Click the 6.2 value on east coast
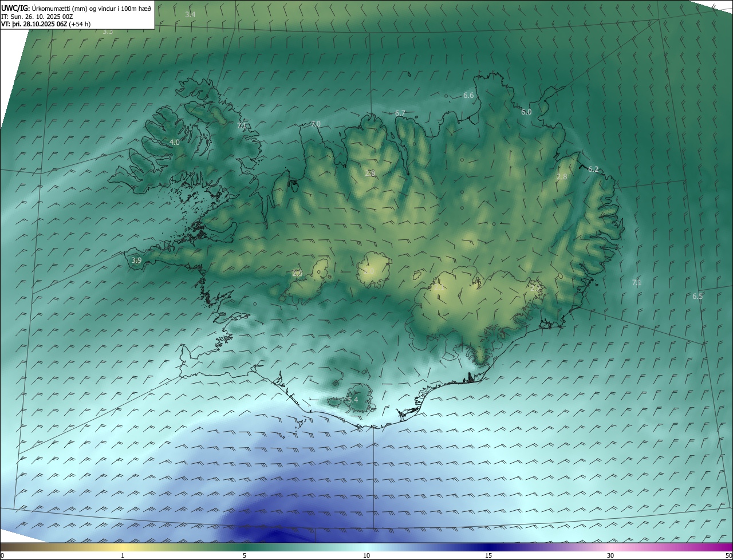 593,169
